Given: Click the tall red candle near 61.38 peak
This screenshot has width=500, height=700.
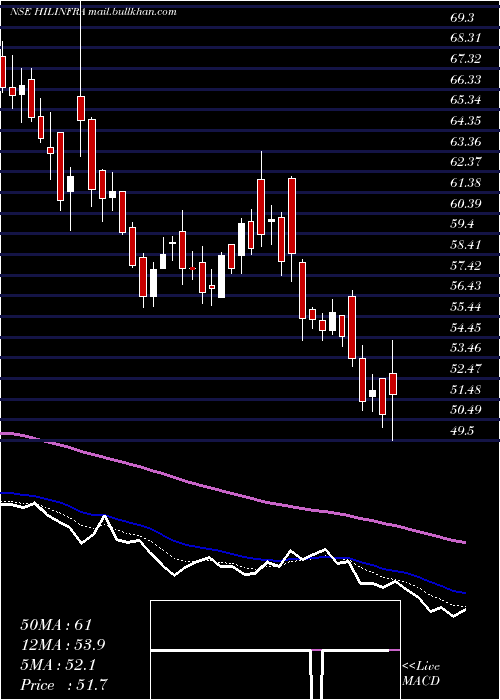Looking at the screenshot, I should 292,216.
